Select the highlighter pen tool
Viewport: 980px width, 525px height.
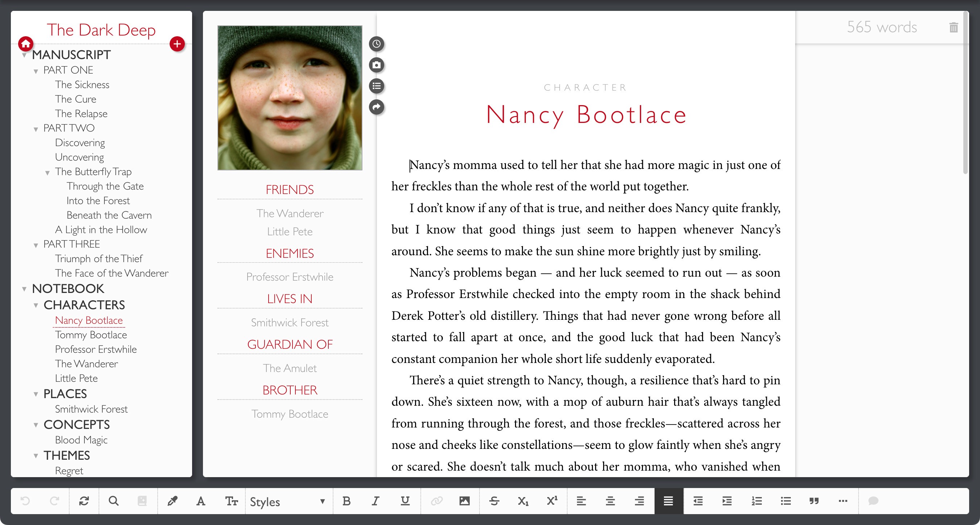click(173, 501)
